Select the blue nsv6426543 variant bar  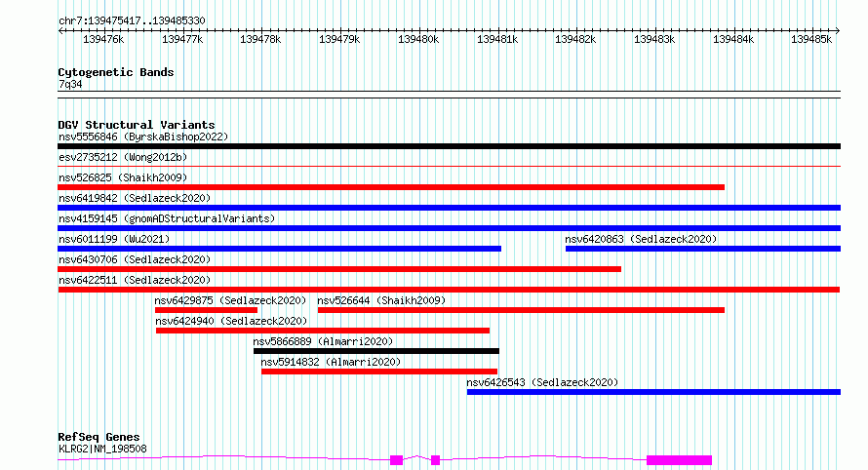tap(653, 392)
